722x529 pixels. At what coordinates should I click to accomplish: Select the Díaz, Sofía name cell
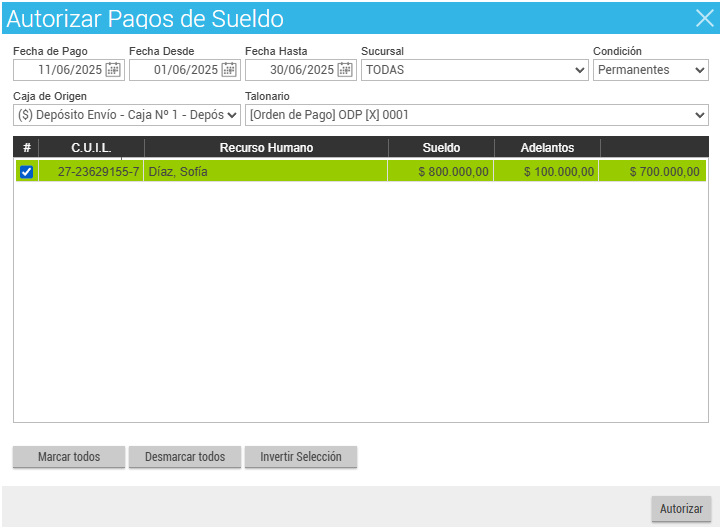[x=266, y=172]
